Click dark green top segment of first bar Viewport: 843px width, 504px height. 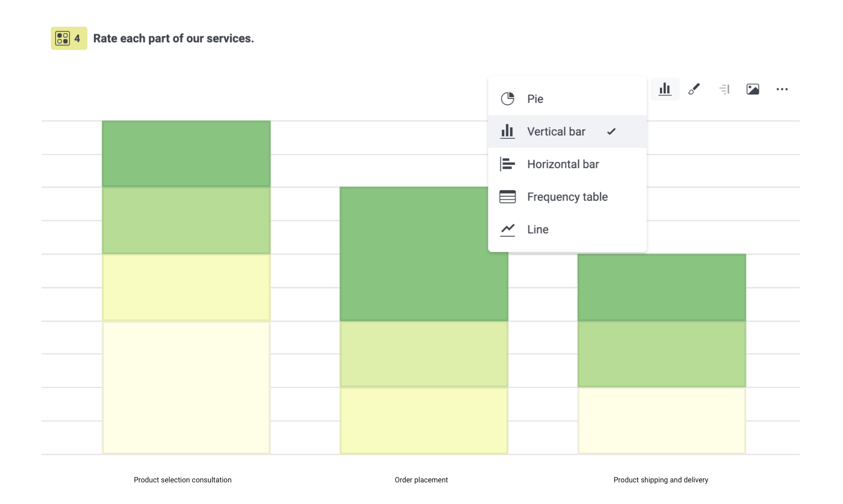pos(186,153)
